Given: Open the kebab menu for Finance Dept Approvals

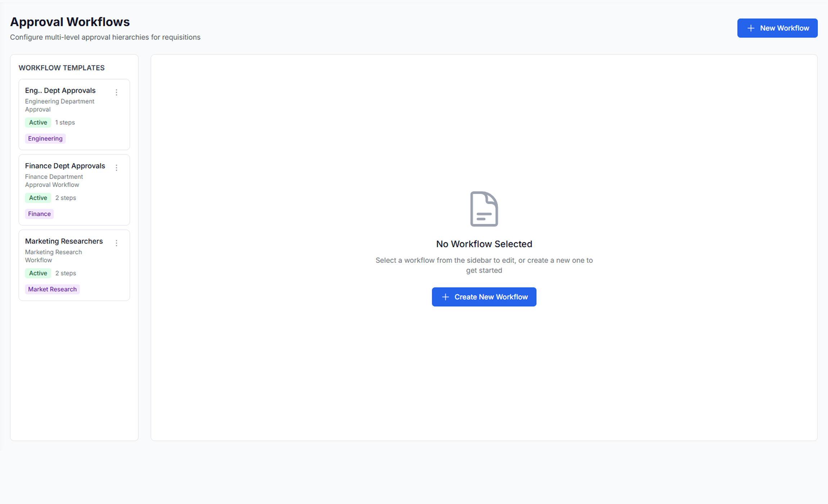Looking at the screenshot, I should click(x=117, y=168).
